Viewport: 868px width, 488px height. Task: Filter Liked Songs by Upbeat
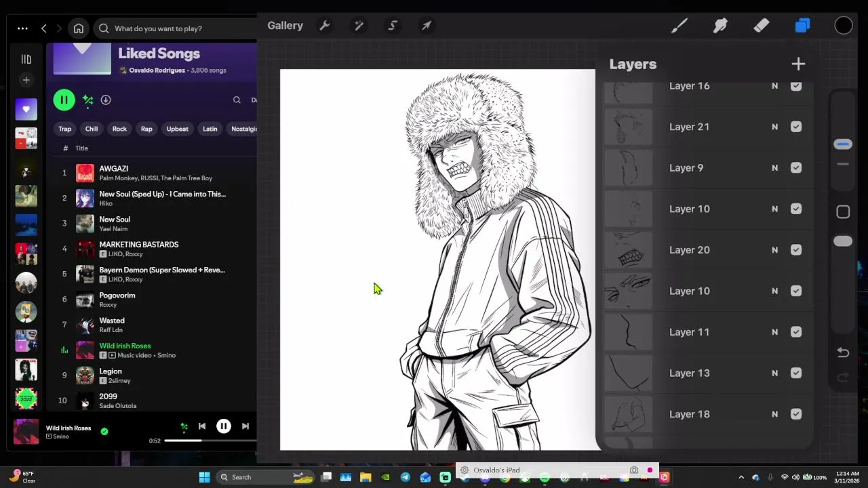(178, 129)
